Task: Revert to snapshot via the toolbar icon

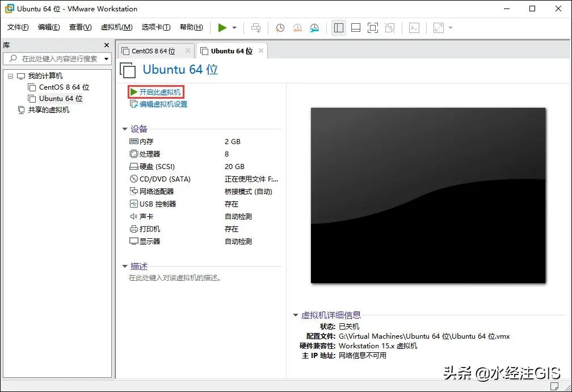Action: 297,27
